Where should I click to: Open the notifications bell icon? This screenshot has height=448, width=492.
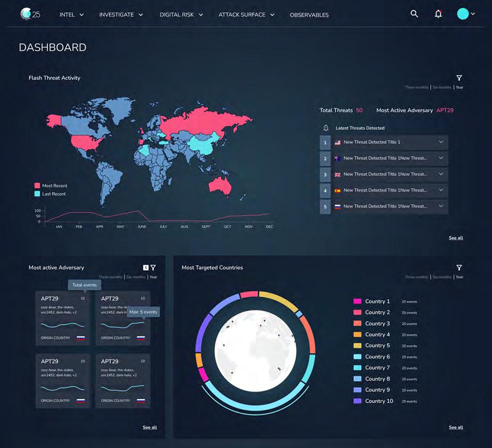(439, 14)
